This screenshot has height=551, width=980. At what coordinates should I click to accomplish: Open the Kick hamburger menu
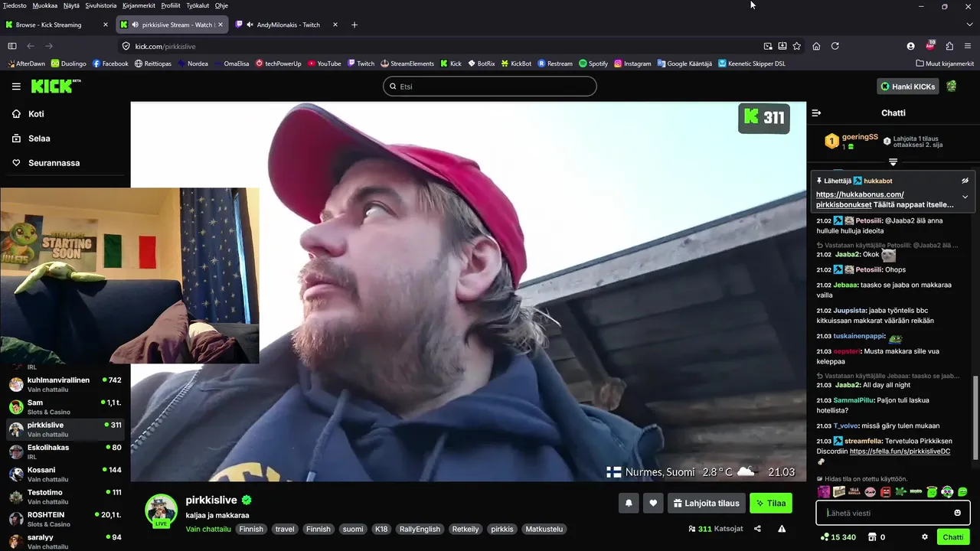16,86
